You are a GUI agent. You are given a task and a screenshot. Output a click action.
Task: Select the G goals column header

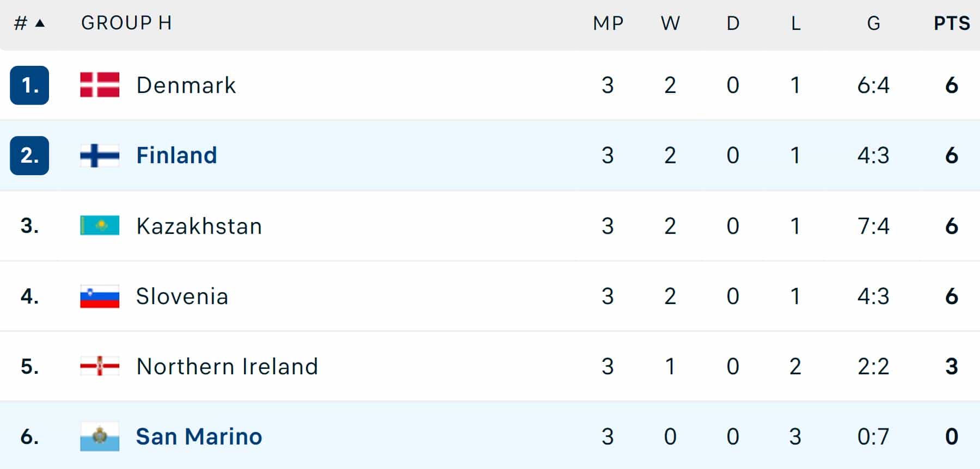pyautogui.click(x=873, y=23)
